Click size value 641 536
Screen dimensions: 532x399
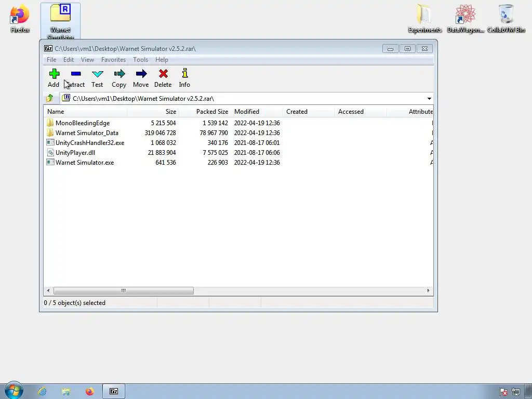click(x=166, y=162)
